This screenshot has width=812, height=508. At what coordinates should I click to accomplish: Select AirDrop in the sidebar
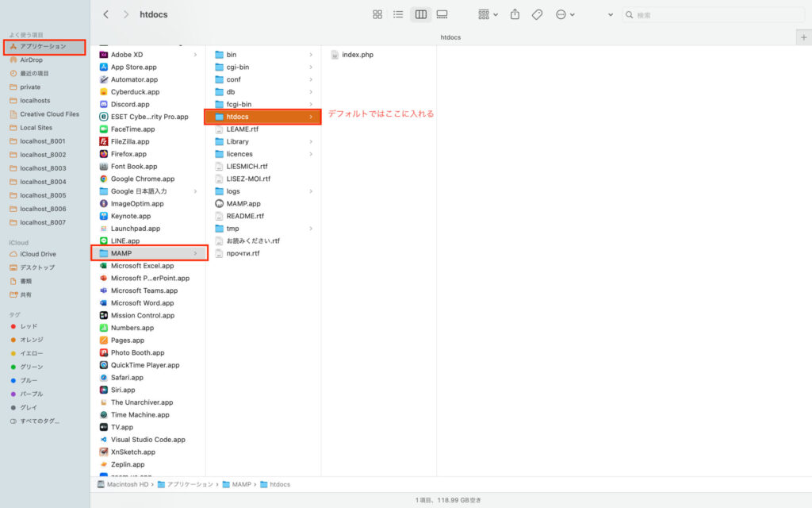[x=31, y=60]
